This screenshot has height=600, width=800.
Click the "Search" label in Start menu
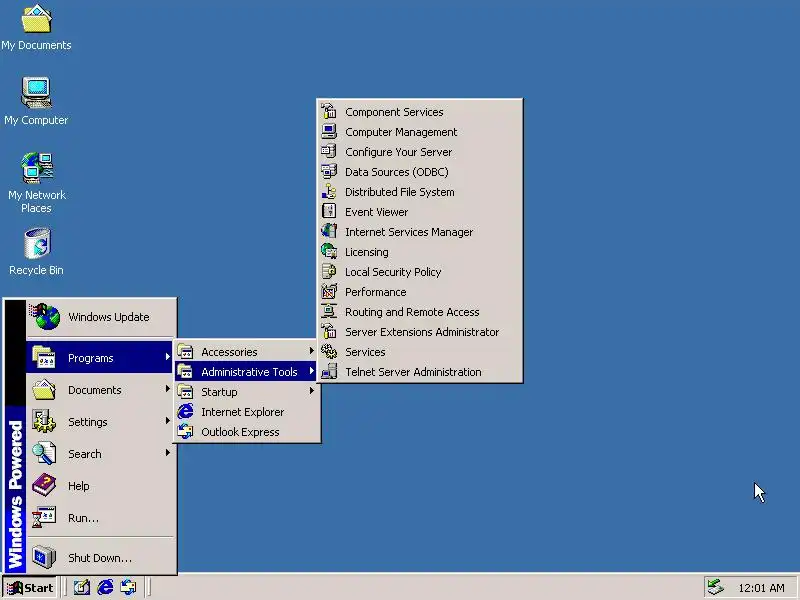pyautogui.click(x=85, y=454)
